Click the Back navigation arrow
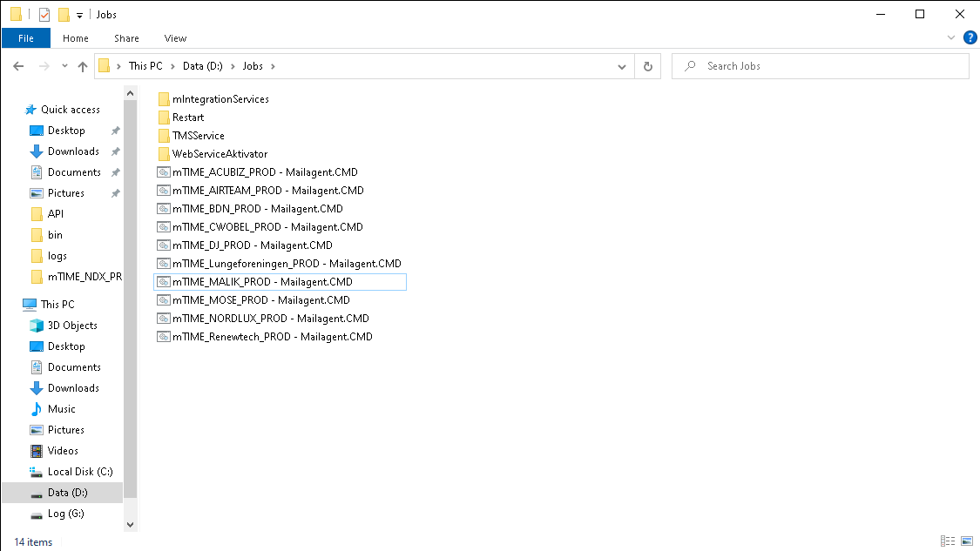Image resolution: width=980 pixels, height=551 pixels. (18, 66)
